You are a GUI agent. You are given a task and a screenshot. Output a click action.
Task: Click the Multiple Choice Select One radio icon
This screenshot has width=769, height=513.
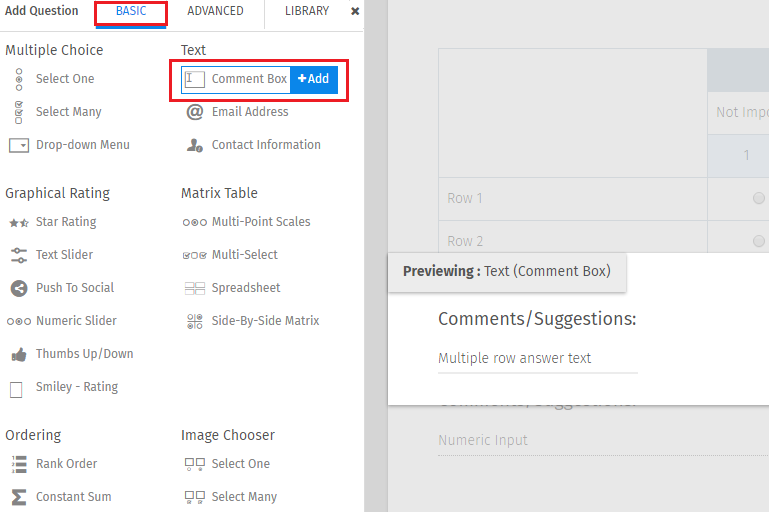(19, 79)
